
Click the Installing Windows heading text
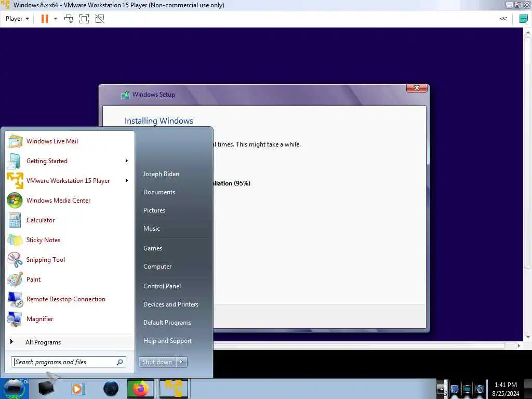click(x=159, y=121)
